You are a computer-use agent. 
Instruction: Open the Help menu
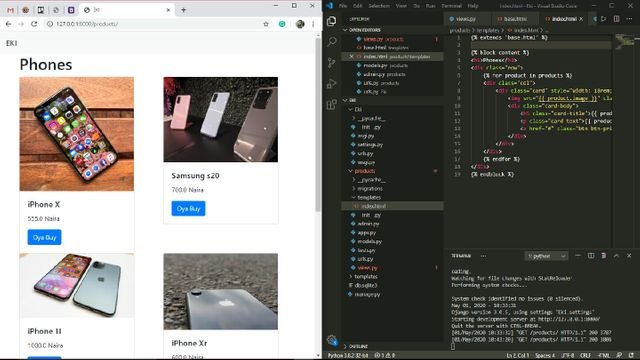coord(473,6)
